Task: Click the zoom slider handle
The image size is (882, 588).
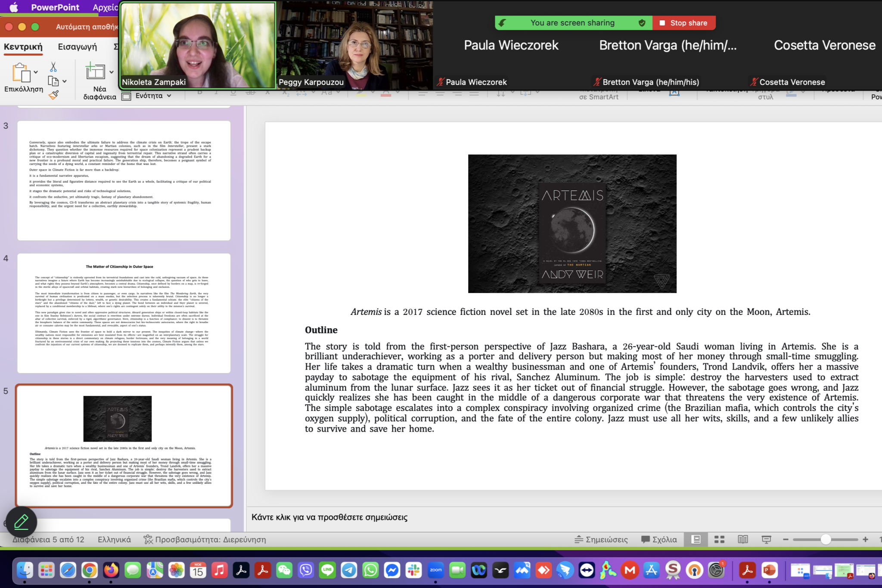Action: 825,539
